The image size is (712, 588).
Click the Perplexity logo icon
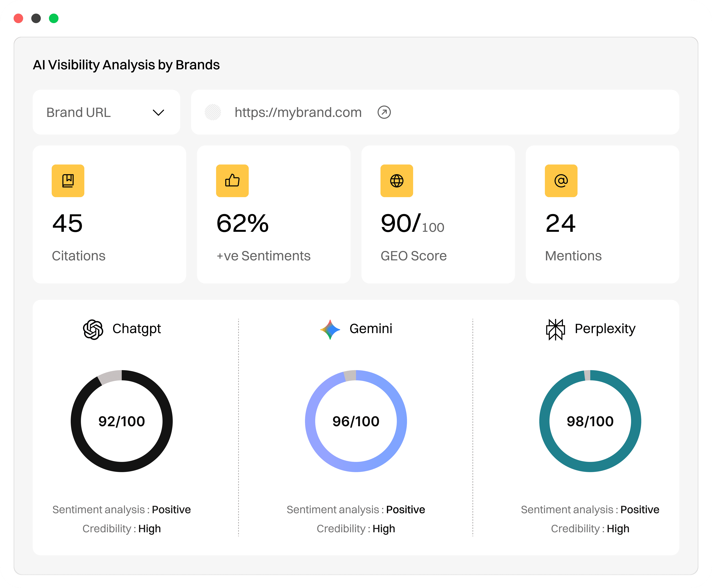(555, 329)
